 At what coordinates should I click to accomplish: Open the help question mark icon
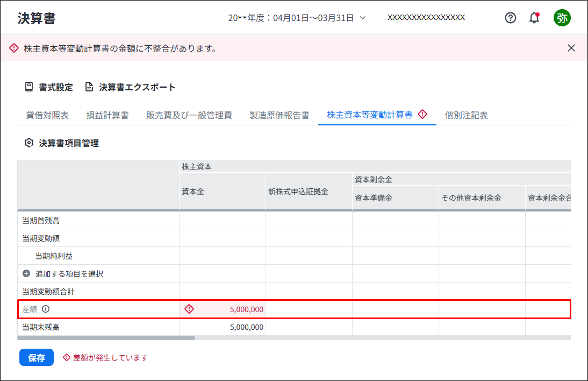[511, 18]
